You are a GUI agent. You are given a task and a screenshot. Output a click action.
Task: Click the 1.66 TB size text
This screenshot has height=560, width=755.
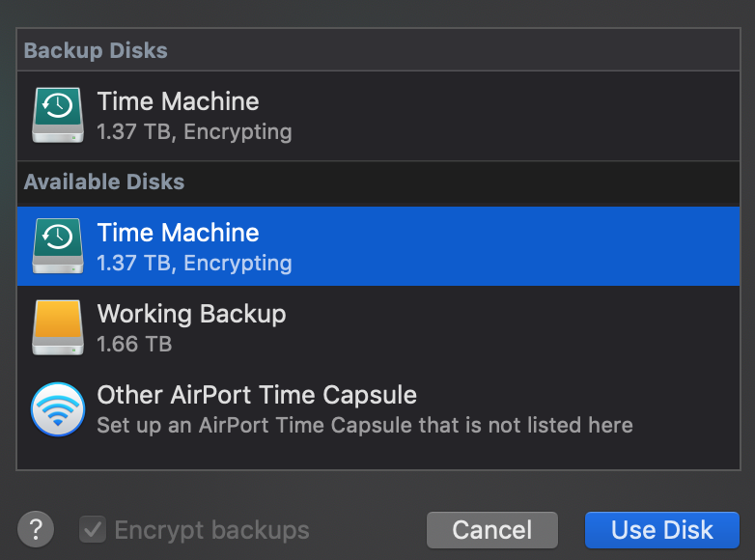tap(134, 344)
